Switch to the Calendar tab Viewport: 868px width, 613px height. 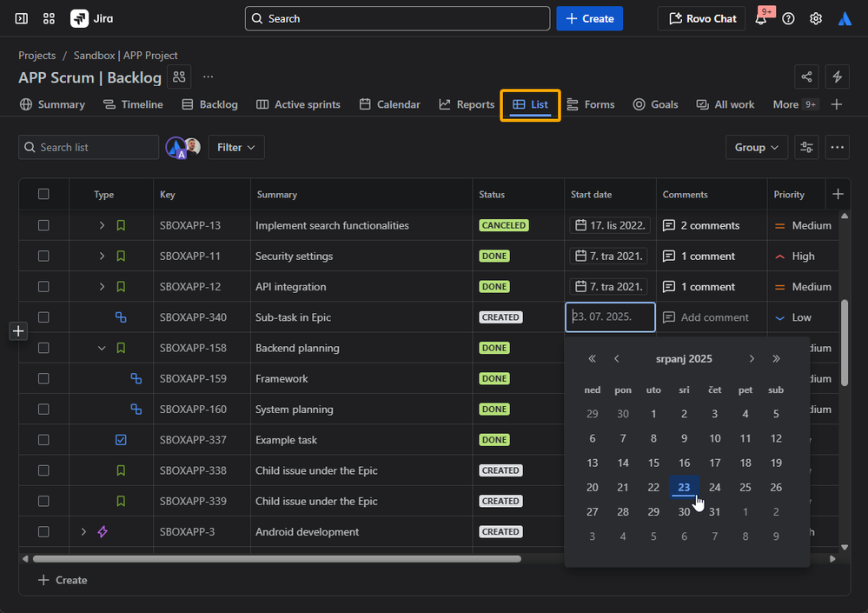(x=390, y=104)
